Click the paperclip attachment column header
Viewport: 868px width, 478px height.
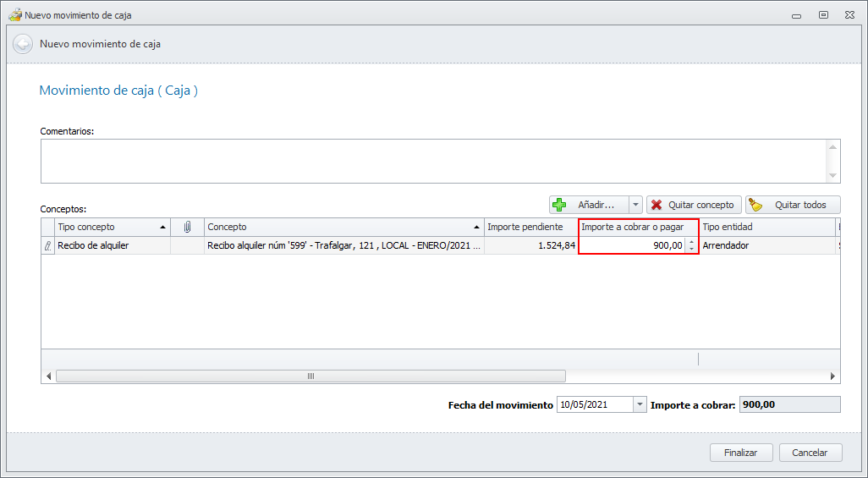coord(187,227)
